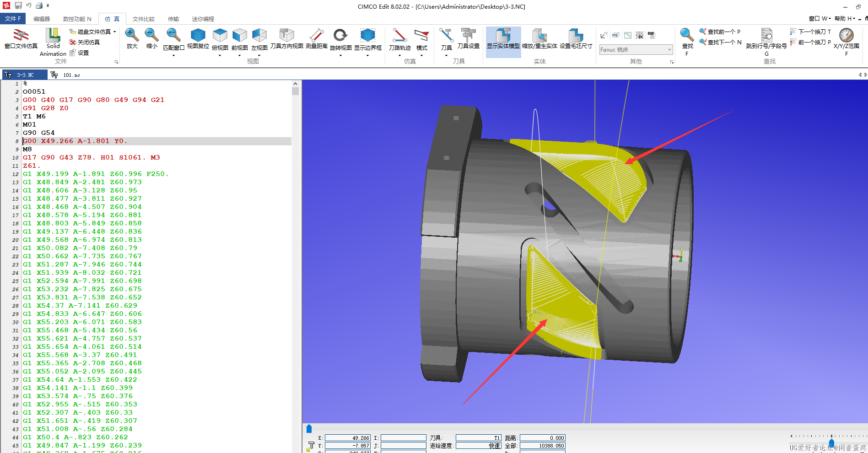Click the 全部 field showing 10388.050
The width and height of the screenshot is (868, 453).
coord(543,445)
